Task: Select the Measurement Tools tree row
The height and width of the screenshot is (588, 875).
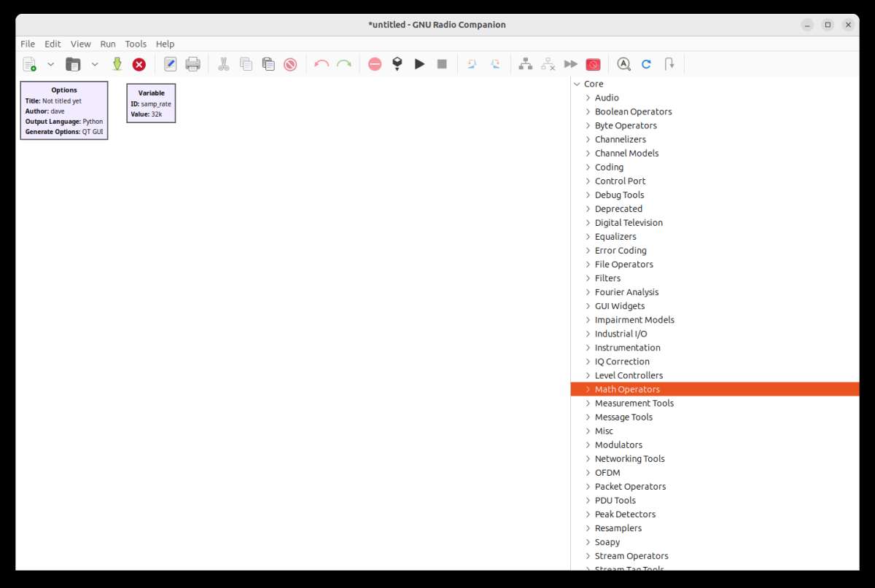Action: 715,403
